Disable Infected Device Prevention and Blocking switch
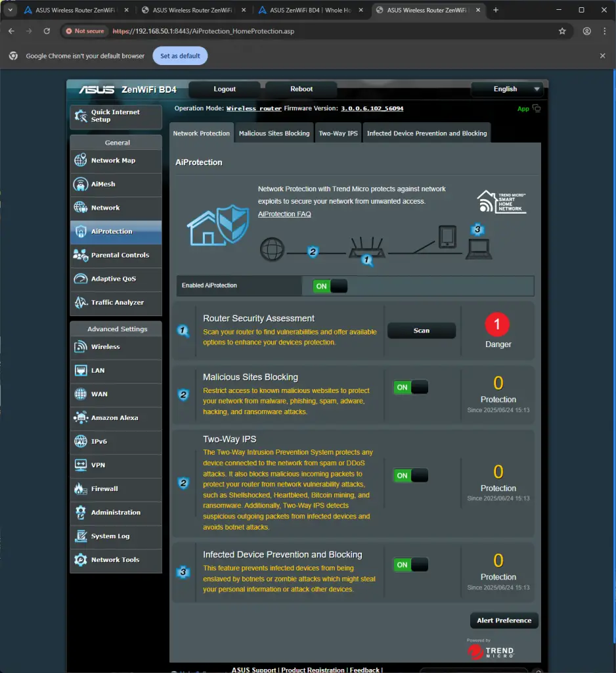 point(410,565)
